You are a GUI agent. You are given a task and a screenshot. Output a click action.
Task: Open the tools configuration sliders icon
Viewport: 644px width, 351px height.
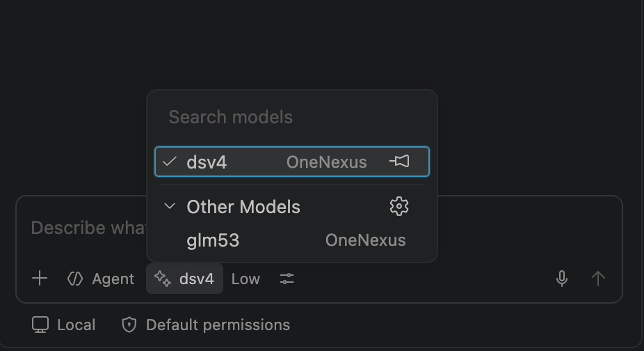pos(287,279)
